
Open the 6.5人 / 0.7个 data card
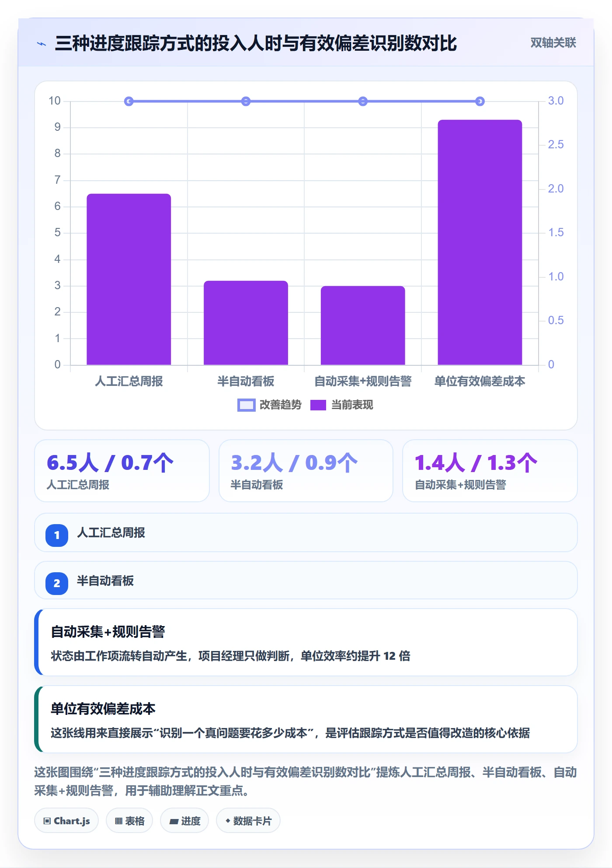pyautogui.click(x=122, y=471)
